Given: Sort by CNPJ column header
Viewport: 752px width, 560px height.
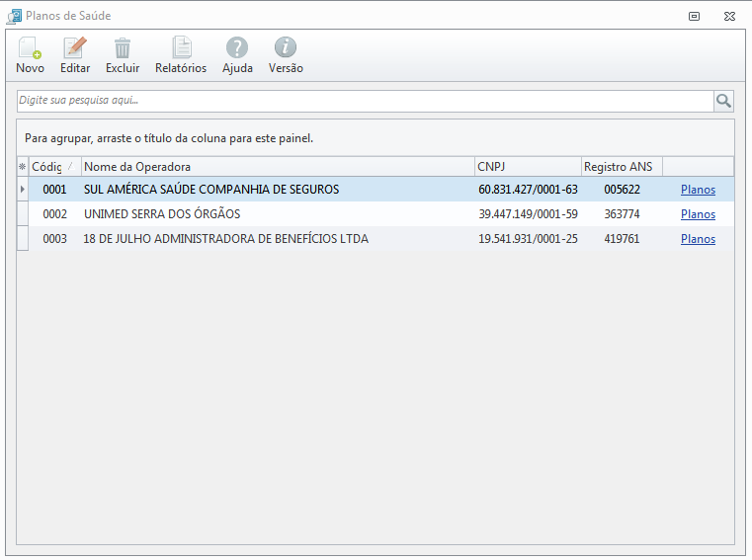Looking at the screenshot, I should pos(528,167).
